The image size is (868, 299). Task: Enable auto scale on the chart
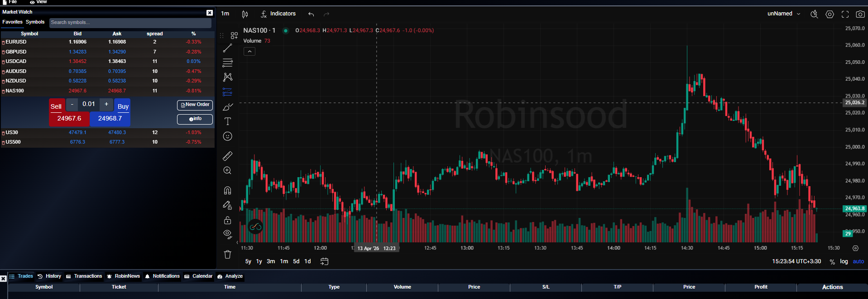click(x=858, y=261)
